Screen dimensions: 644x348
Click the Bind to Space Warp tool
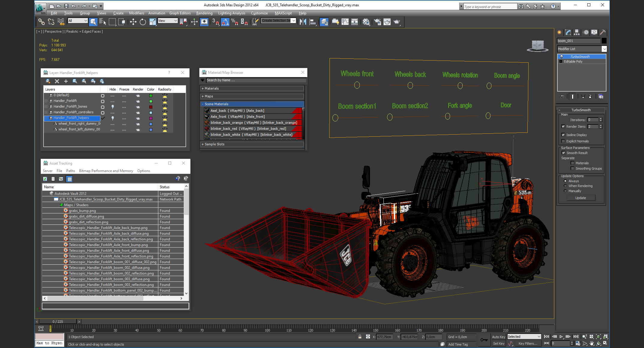click(61, 22)
